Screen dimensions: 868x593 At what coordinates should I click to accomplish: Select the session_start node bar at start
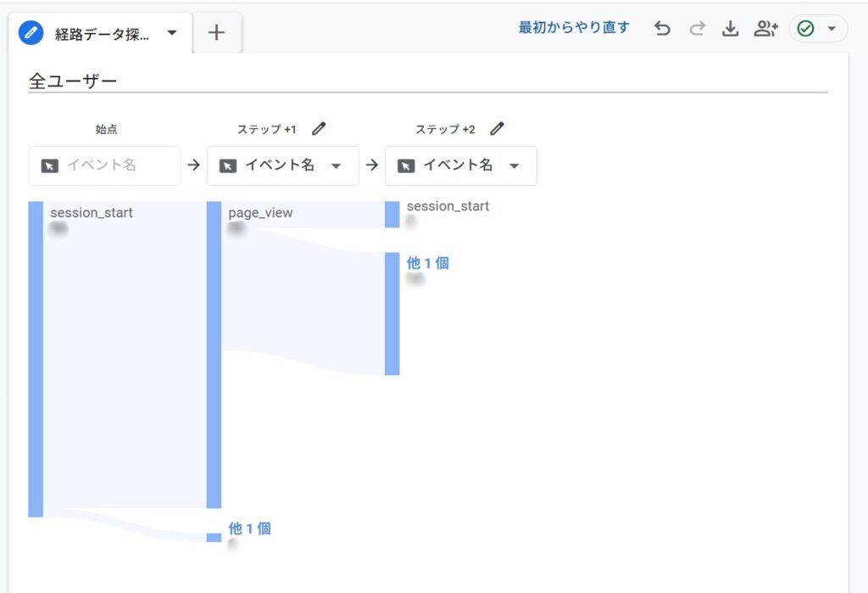tap(36, 358)
